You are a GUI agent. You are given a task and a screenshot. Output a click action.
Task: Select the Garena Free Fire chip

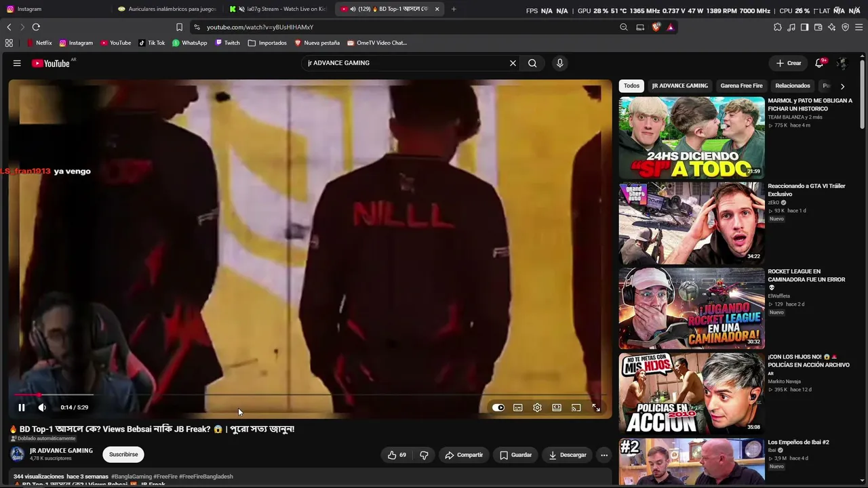click(741, 86)
